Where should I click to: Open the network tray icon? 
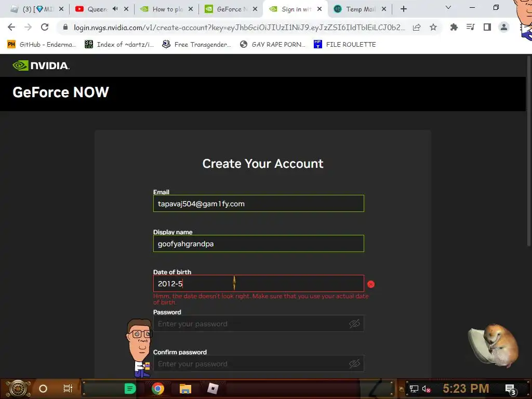pos(414,389)
